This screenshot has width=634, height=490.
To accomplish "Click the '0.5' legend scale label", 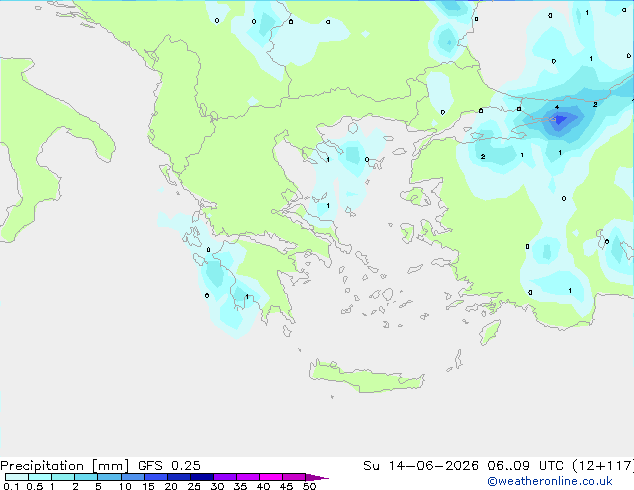I will point(34,486).
